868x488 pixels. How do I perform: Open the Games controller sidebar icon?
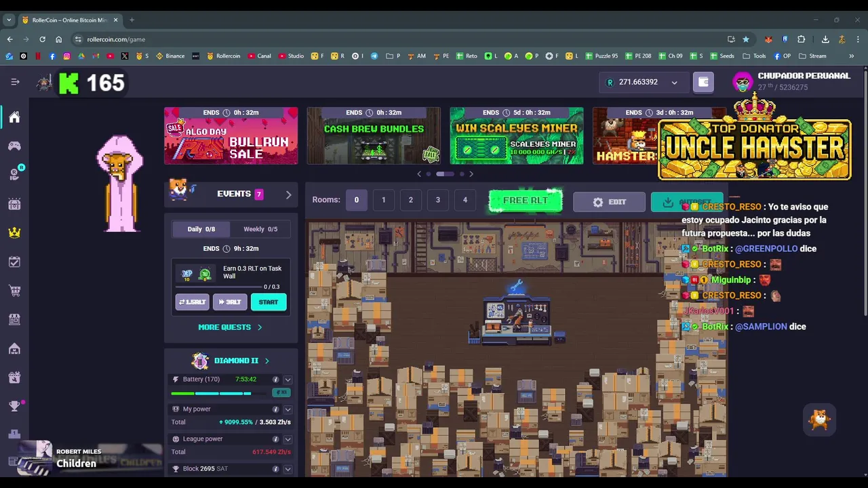[14, 146]
